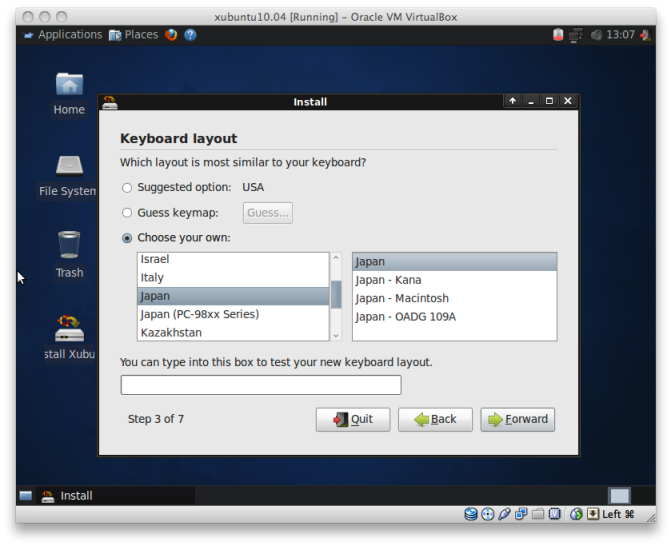Screen dimensions: 671x546
Task: Launch Firefox from the top panel
Action: [x=171, y=35]
